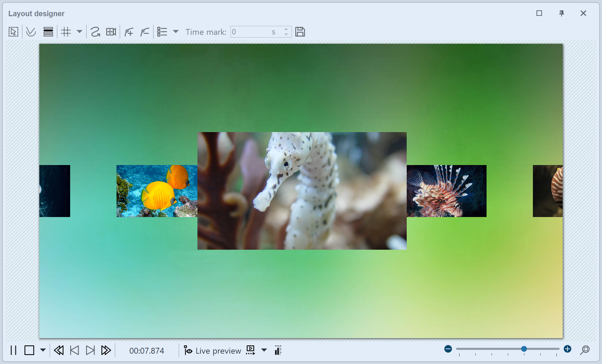
Task: Adjust the zoom level slider
Action: (524, 348)
